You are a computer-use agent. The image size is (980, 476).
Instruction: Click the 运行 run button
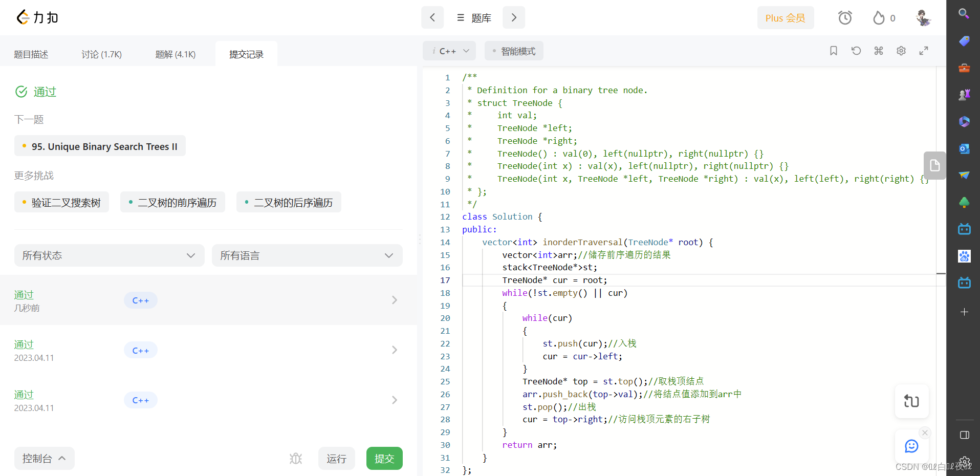(336, 459)
